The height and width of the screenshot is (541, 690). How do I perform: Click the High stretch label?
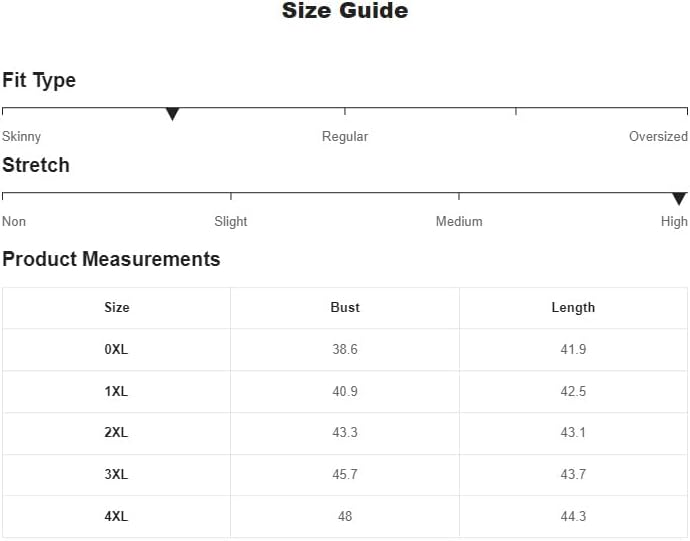pos(674,221)
